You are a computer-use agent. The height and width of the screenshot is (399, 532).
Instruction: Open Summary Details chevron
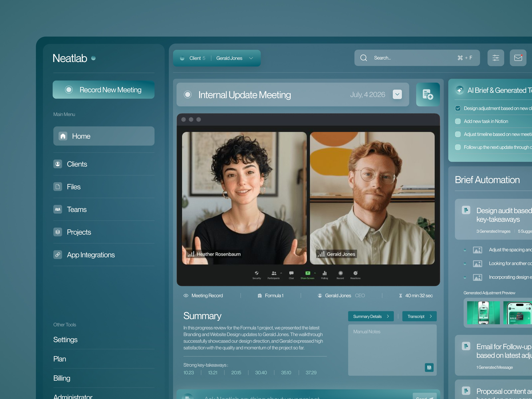click(388, 316)
